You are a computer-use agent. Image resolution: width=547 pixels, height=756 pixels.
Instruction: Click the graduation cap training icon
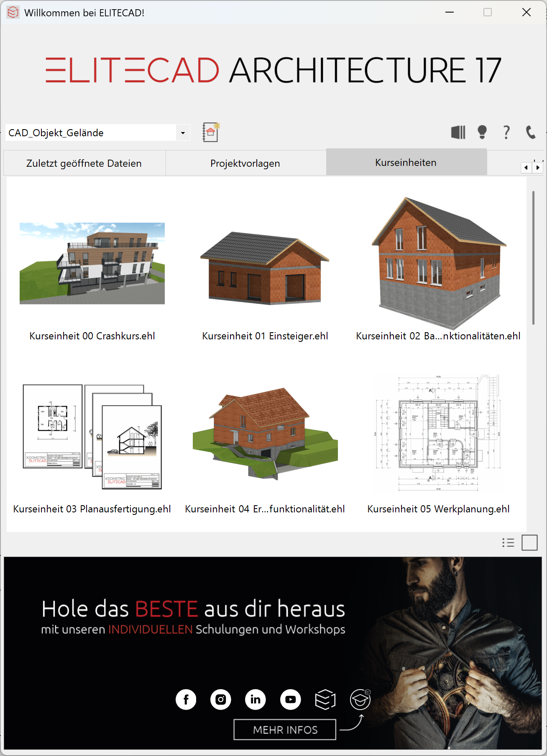pos(360,699)
